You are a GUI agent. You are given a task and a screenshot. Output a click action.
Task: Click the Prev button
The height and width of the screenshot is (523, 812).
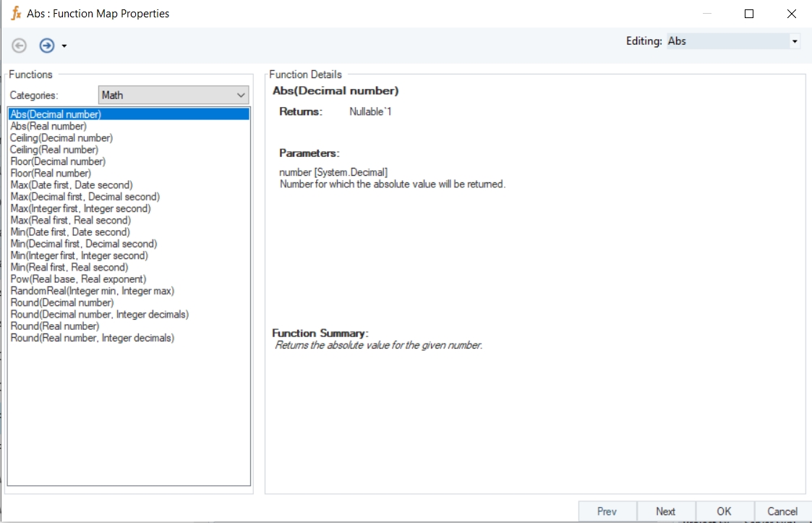coord(607,511)
